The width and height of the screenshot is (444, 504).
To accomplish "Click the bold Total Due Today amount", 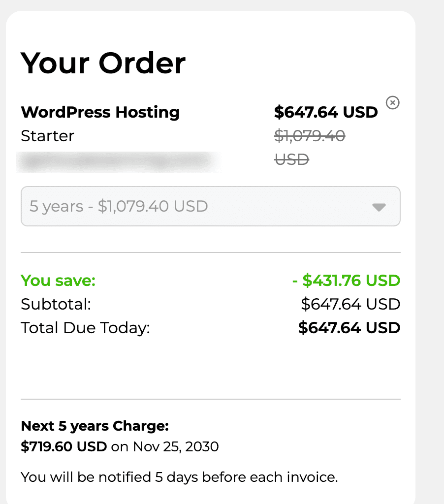I will tap(349, 328).
